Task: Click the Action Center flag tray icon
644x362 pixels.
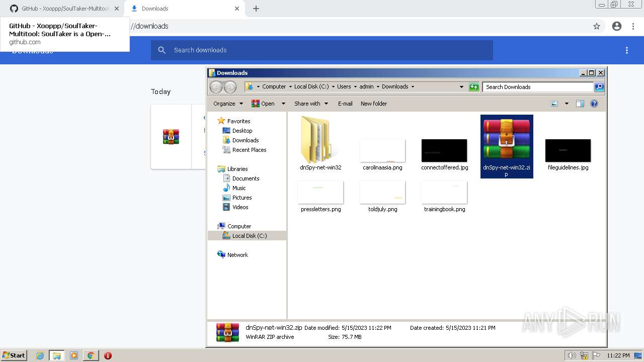Action: [x=597, y=355]
